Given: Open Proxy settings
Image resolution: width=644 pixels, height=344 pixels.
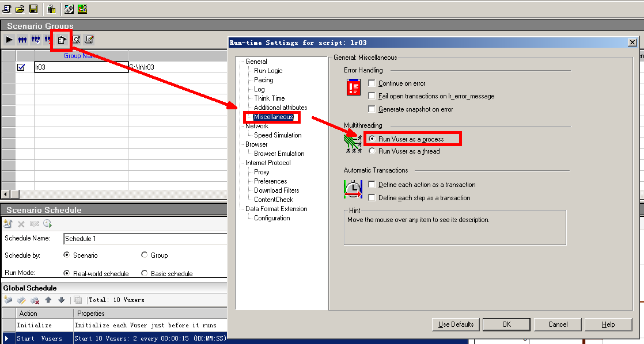Looking at the screenshot, I should pos(262,172).
